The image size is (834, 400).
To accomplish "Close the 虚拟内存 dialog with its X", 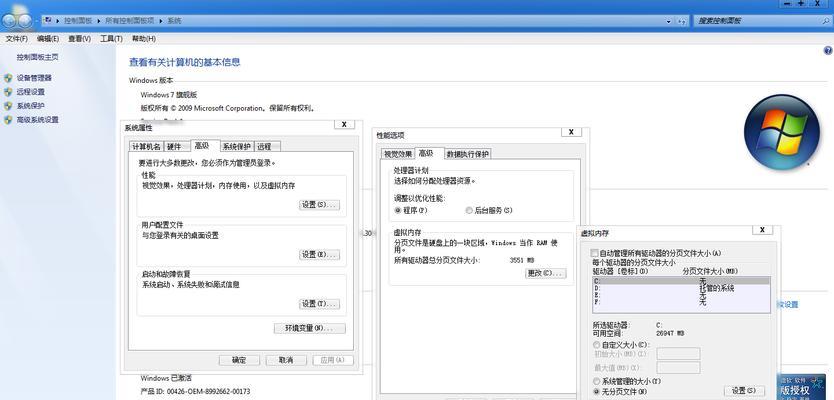I will pyautogui.click(x=762, y=230).
